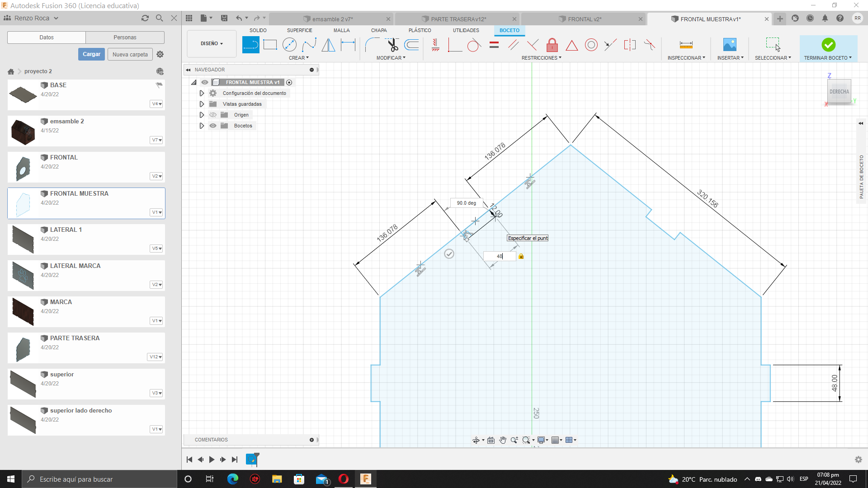Click the Cargar button

click(91, 54)
